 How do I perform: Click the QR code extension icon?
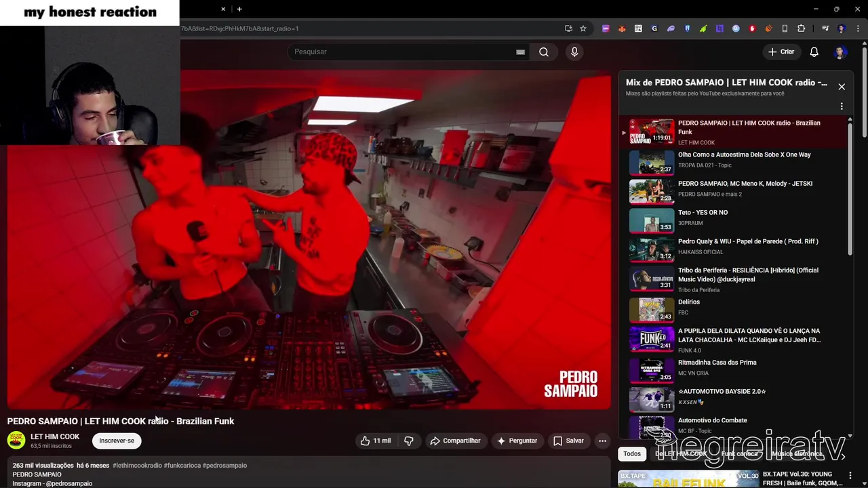click(638, 28)
